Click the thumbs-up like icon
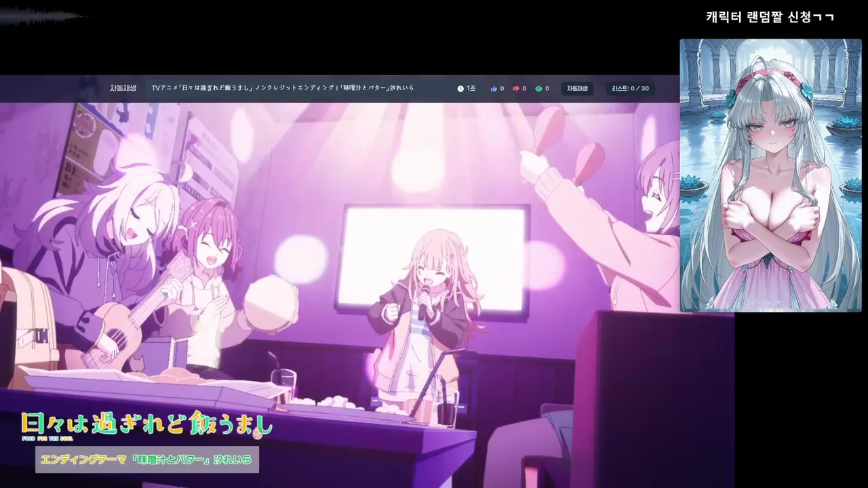The height and width of the screenshot is (488, 868). pos(494,89)
